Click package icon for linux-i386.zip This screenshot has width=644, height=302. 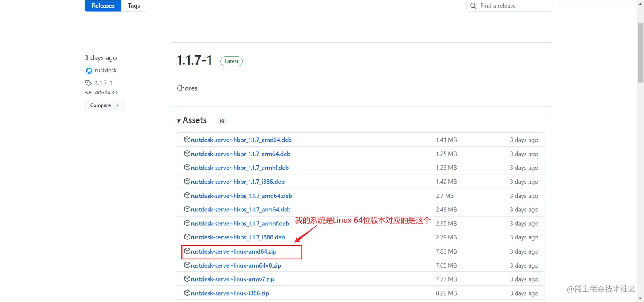(x=187, y=293)
